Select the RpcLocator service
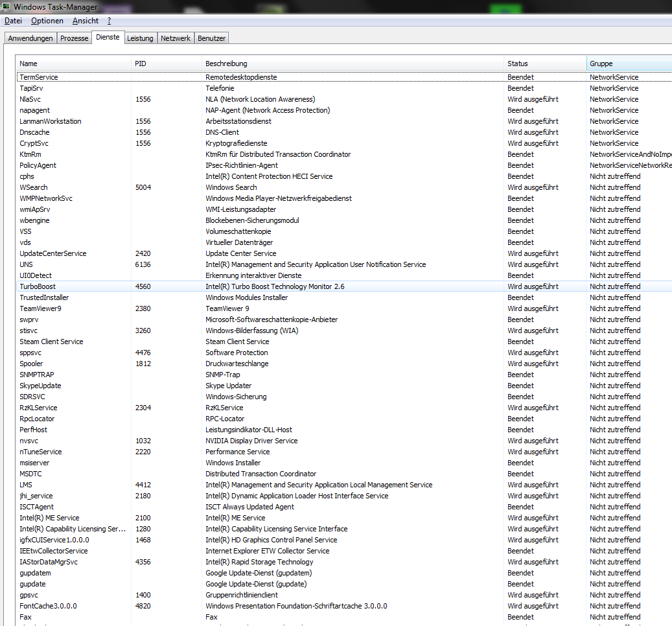This screenshot has width=672, height=626. (344, 419)
